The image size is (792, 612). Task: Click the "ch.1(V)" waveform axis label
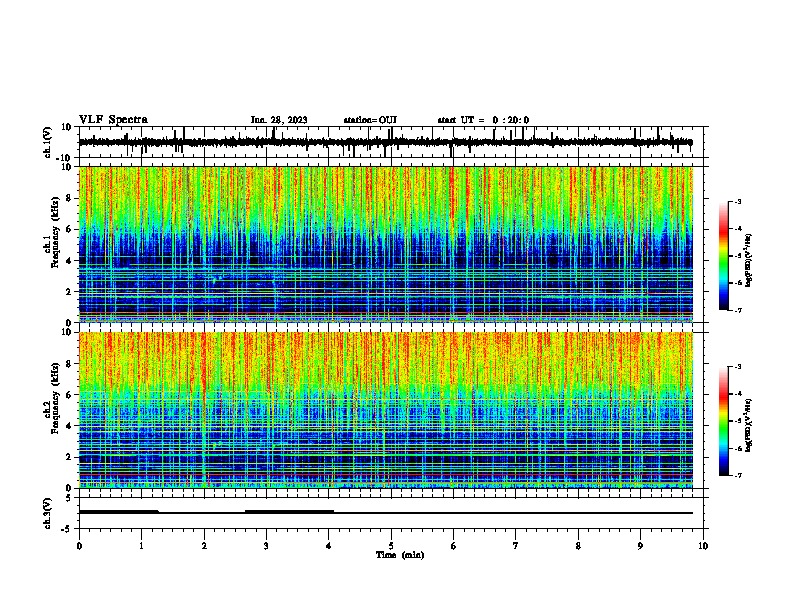[x=48, y=142]
